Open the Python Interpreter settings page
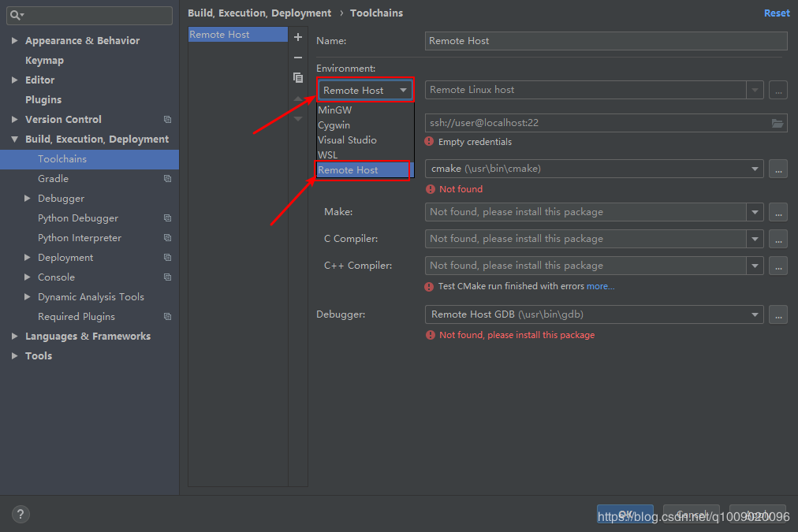 [80, 238]
